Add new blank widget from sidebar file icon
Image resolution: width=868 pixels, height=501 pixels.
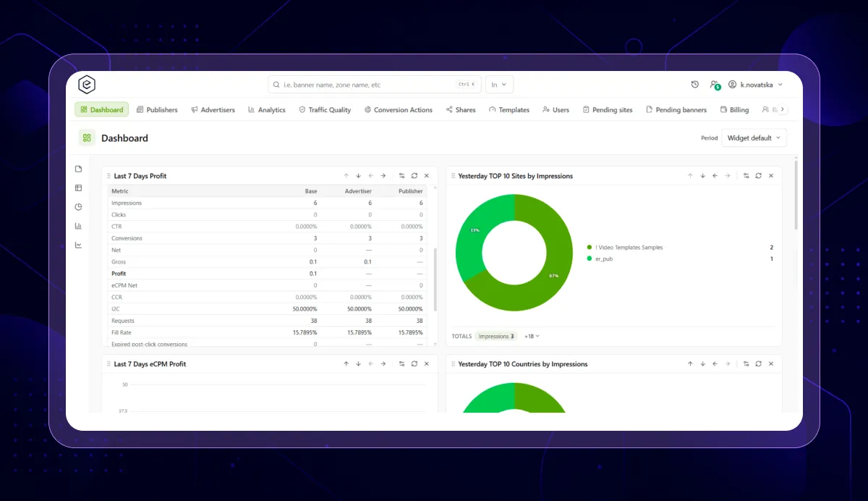(x=78, y=169)
